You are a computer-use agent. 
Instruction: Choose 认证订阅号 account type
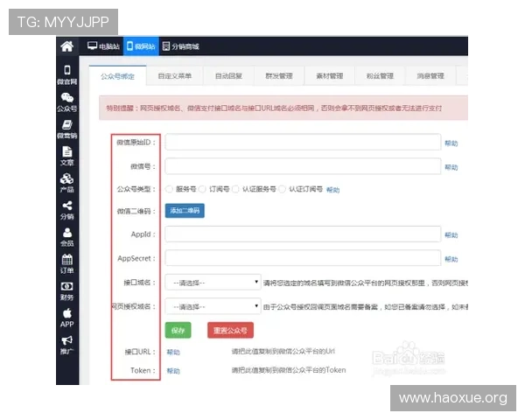click(x=283, y=189)
